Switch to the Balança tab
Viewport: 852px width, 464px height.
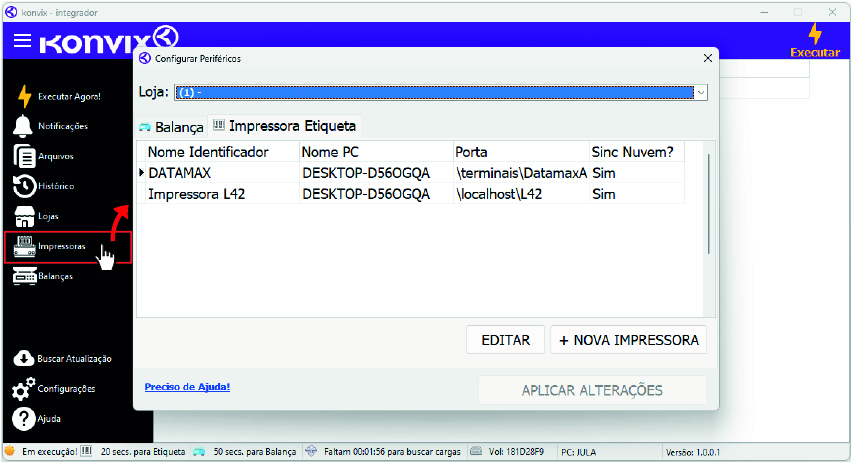pyautogui.click(x=172, y=127)
